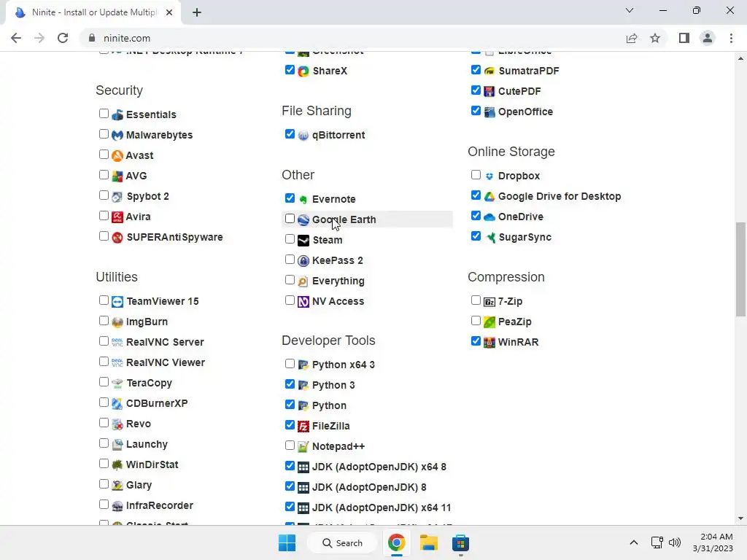Check the WinDirStat checkbox
Screen dimensions: 747x560
coord(104,463)
